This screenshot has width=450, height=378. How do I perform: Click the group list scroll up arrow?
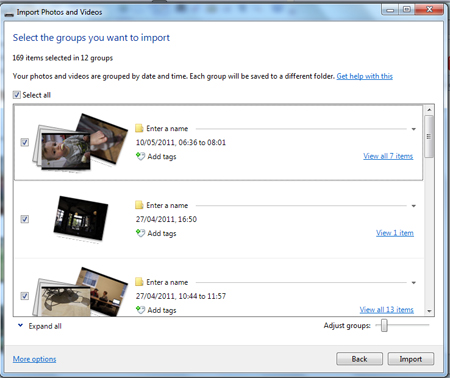pyautogui.click(x=429, y=110)
